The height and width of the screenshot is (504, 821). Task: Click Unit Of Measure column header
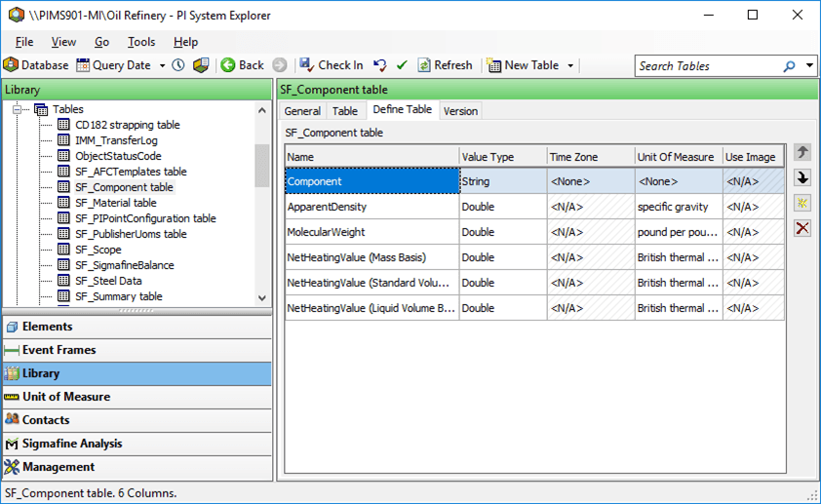coord(679,157)
